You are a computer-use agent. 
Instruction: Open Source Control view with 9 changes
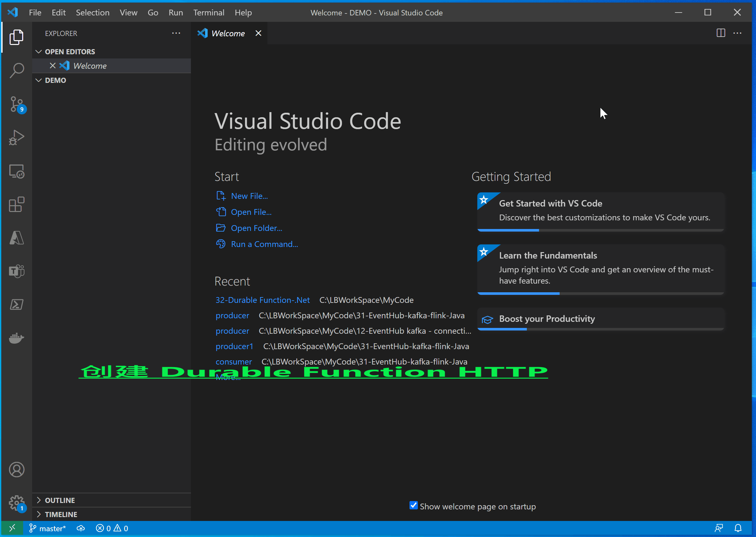point(16,104)
